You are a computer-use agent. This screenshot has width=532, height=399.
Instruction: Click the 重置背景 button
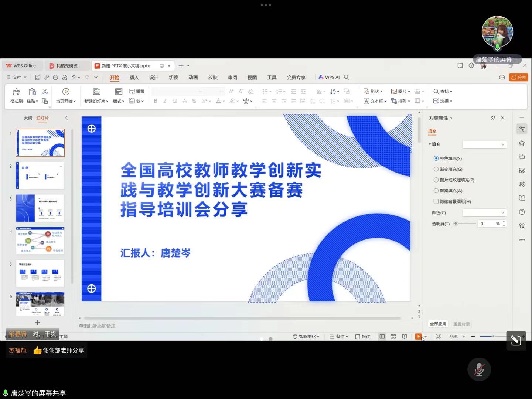click(461, 324)
